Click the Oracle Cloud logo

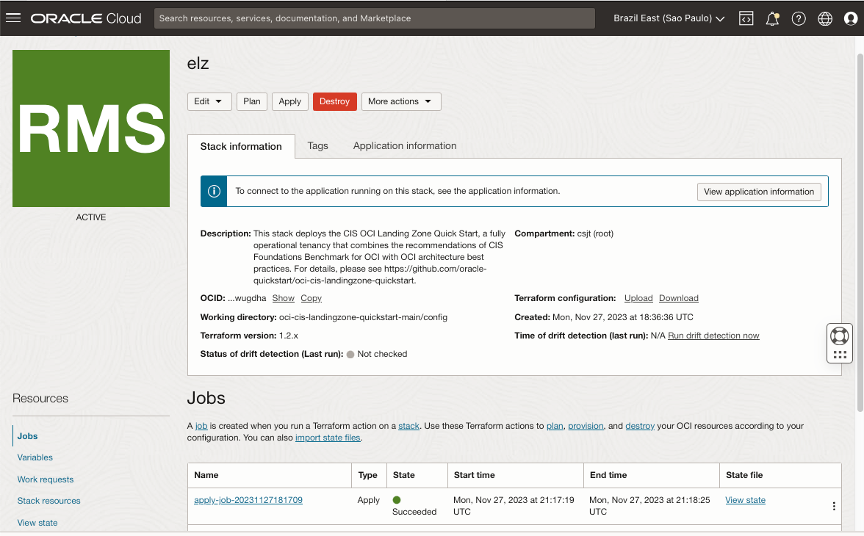coord(86,18)
